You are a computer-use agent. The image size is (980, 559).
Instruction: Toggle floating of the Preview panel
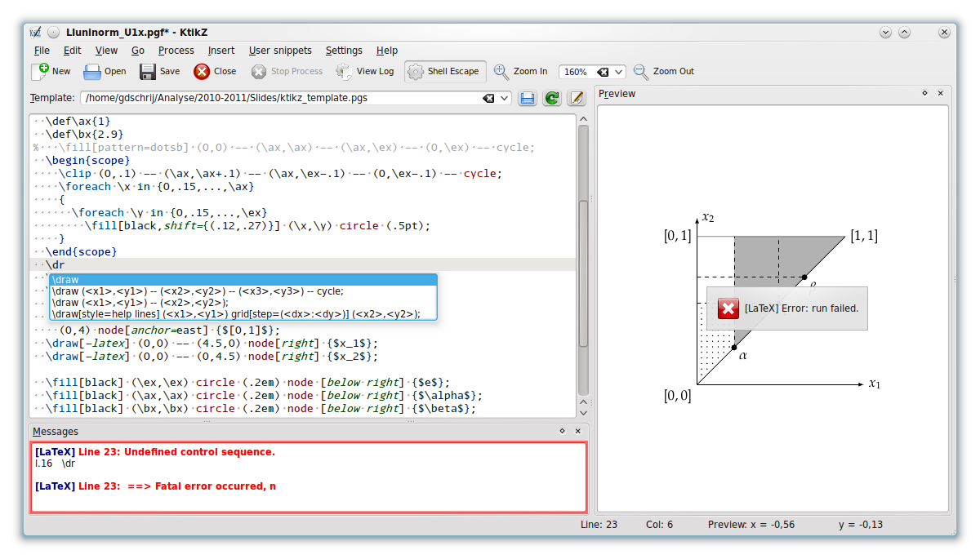pos(924,94)
